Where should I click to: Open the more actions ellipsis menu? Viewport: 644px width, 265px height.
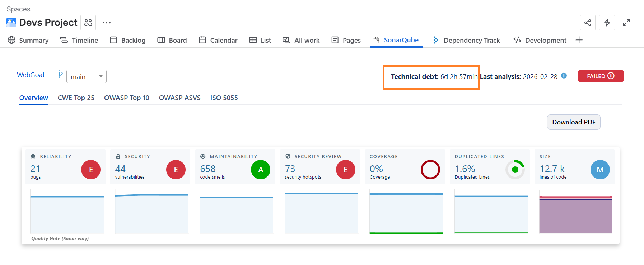click(x=107, y=23)
